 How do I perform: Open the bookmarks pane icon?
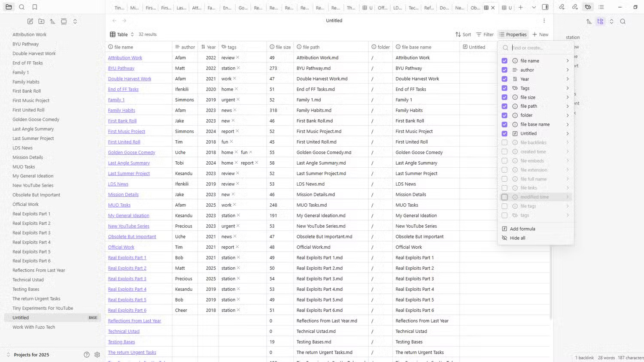(x=35, y=7)
